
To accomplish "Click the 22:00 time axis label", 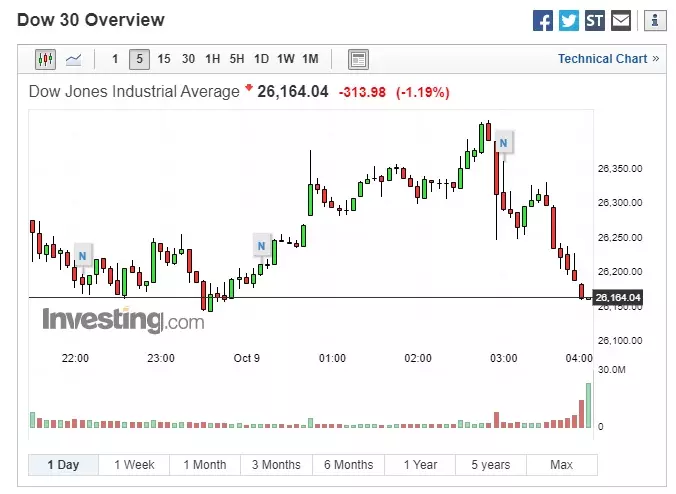I will [75, 358].
